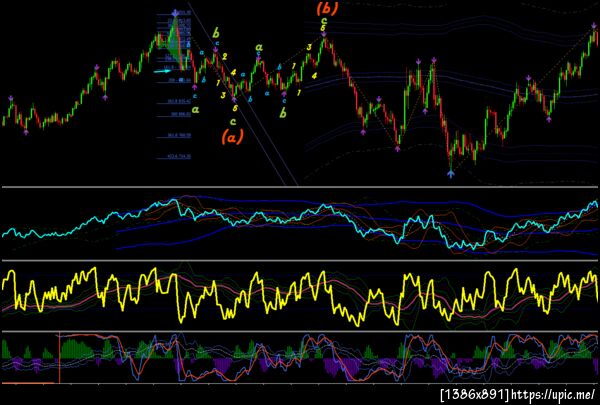This screenshot has height=405, width=600.
Task: Click the orange vertical line in bottom histogram panel
Action: 60,358
